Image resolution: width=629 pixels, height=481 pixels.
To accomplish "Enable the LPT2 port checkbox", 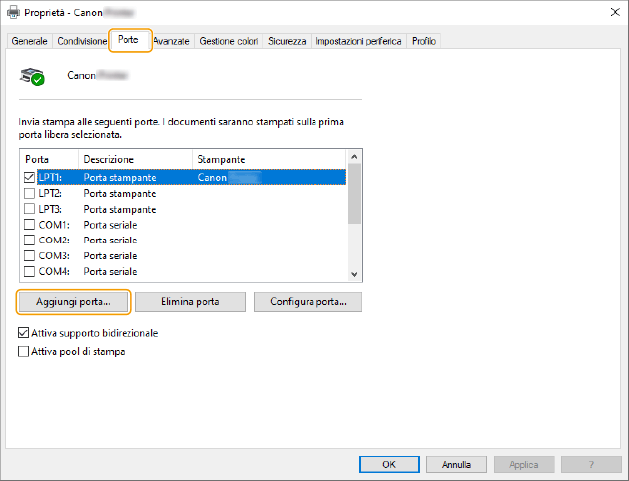I will click(x=30, y=193).
